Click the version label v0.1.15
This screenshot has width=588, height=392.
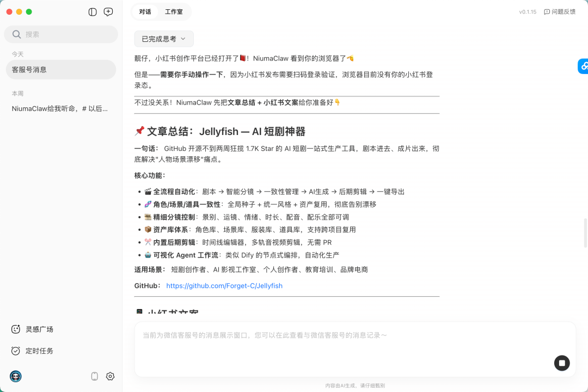pos(528,12)
